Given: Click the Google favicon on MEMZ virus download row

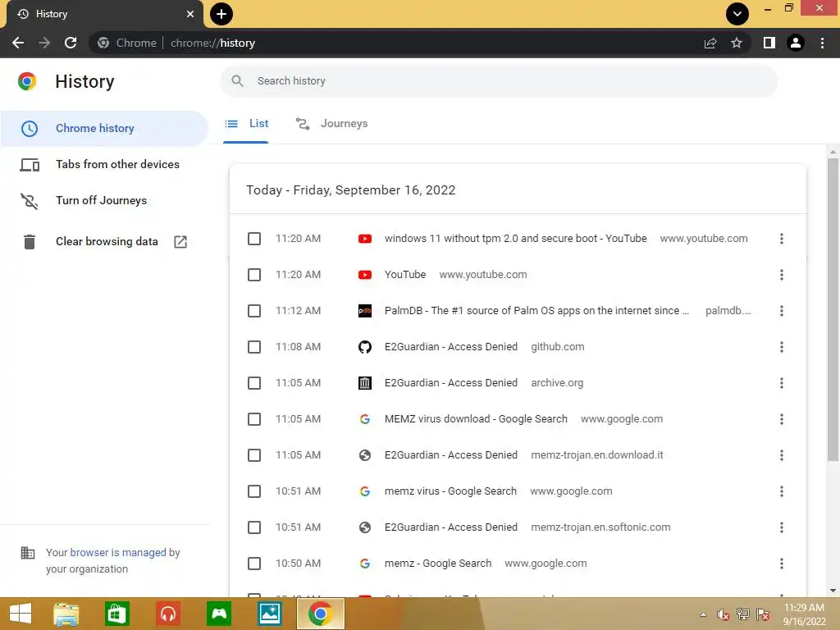Looking at the screenshot, I should pos(365,419).
